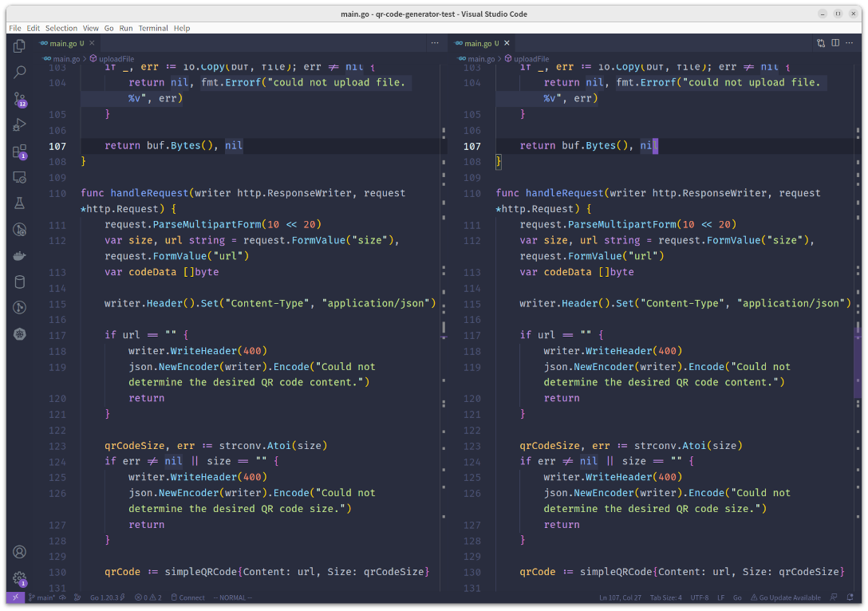Click the Connect status bar item

(x=187, y=597)
